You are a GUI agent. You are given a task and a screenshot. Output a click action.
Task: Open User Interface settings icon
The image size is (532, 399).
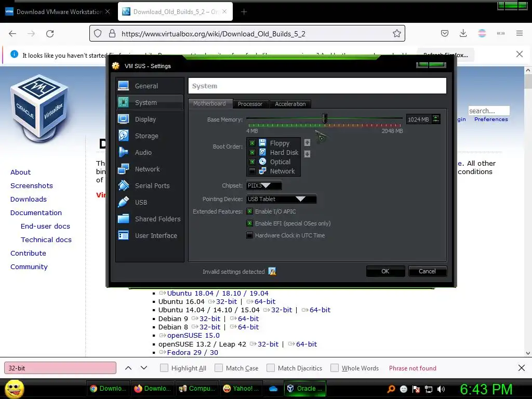click(x=123, y=235)
